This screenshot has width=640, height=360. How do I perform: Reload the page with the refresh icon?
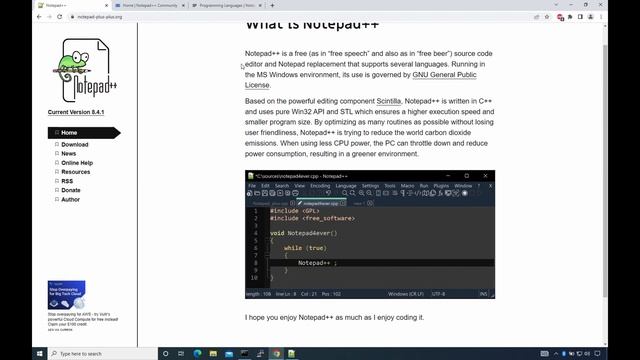point(60,17)
